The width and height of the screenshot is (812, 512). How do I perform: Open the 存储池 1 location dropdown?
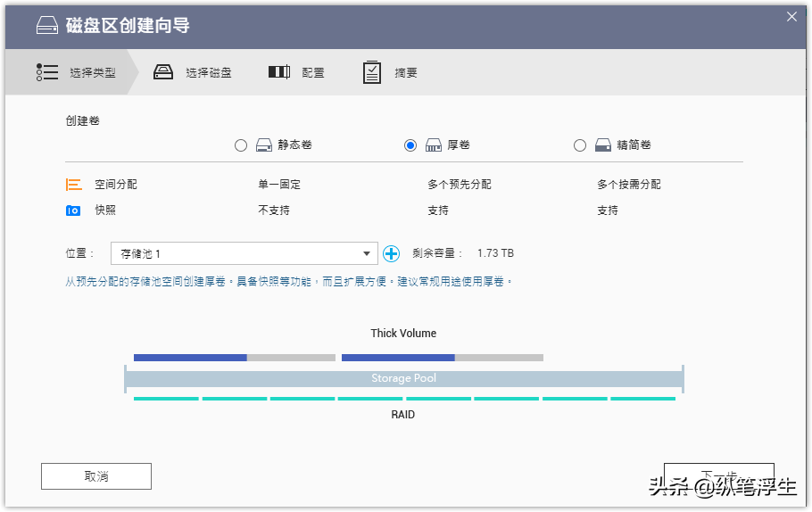(244, 253)
